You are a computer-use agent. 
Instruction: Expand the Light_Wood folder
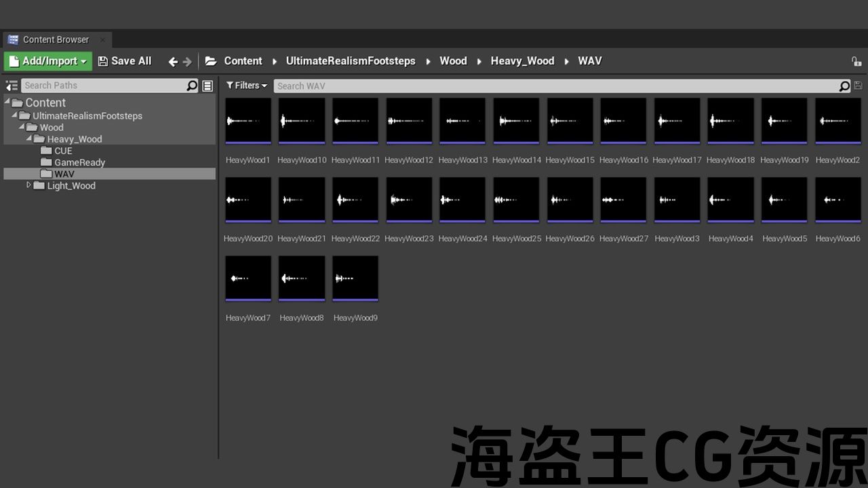(x=28, y=185)
